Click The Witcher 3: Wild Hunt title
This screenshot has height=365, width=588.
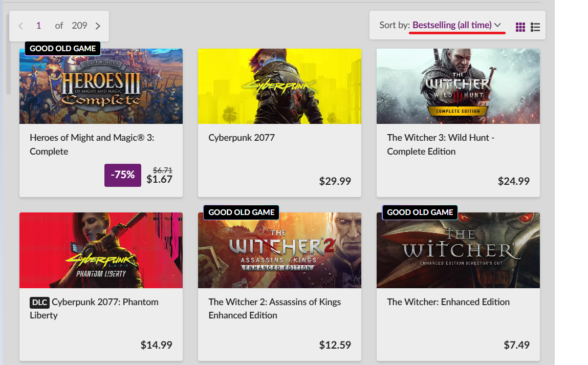[441, 144]
